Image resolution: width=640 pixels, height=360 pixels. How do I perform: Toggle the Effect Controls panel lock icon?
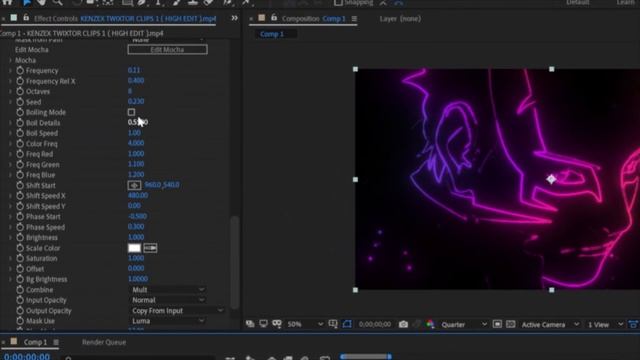point(26,18)
